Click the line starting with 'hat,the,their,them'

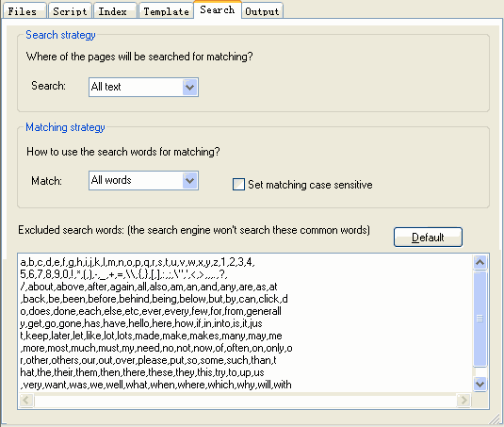[x=142, y=372]
